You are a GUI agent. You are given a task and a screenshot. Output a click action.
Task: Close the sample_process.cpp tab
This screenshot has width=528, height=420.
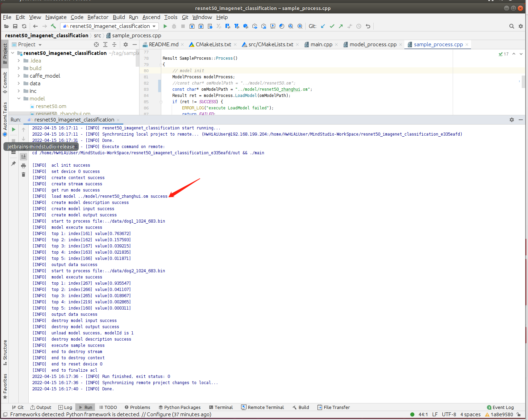pyautogui.click(x=467, y=45)
